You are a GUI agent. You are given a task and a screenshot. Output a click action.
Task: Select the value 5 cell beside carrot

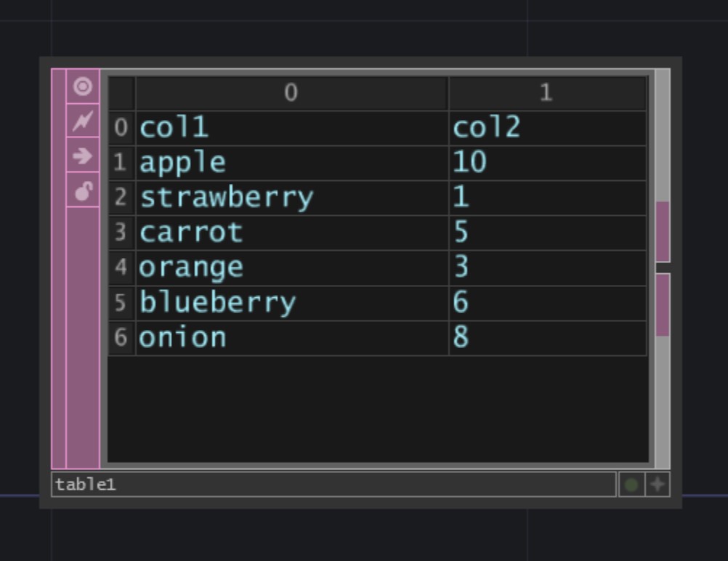547,233
